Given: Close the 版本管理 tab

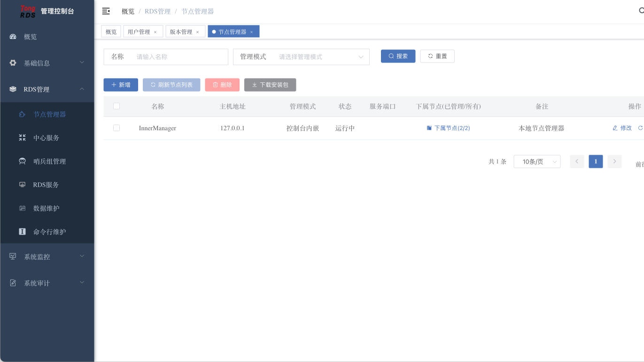Looking at the screenshot, I should 198,32.
